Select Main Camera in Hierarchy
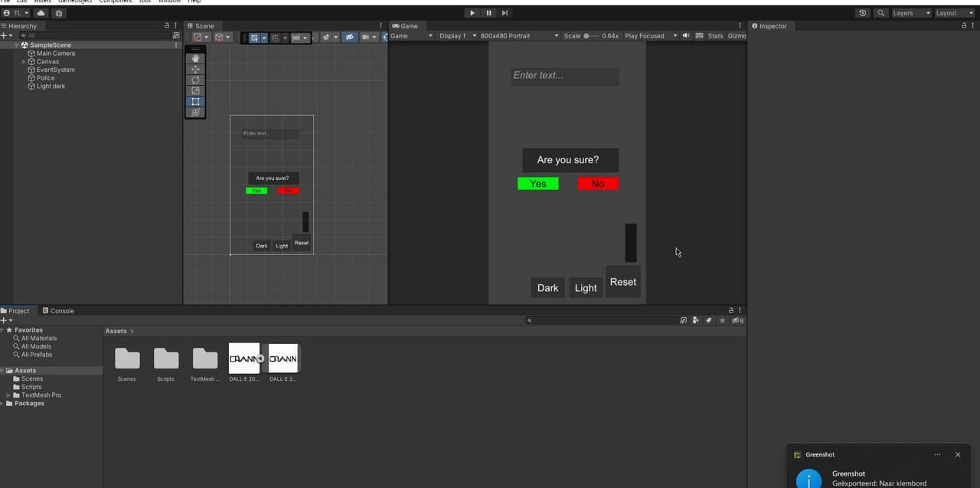 tap(56, 54)
